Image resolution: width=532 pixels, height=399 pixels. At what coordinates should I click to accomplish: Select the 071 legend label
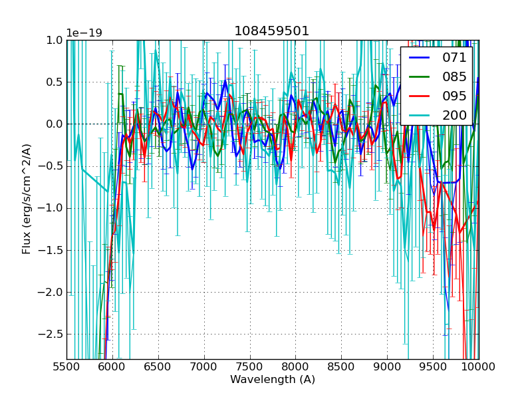(454, 58)
